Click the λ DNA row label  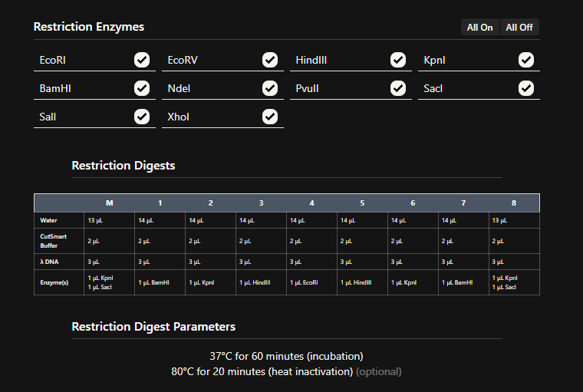[49, 262]
